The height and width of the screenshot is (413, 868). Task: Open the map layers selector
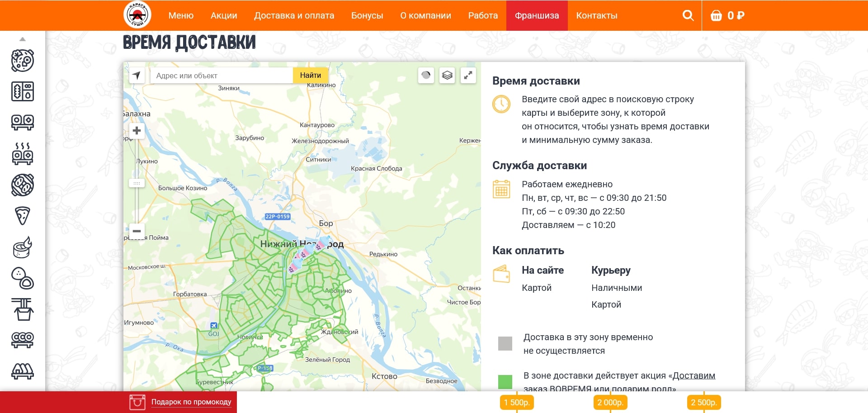coord(447,76)
